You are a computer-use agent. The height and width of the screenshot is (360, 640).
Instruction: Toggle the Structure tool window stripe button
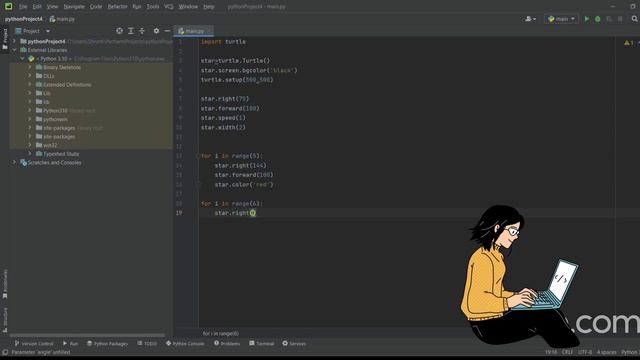coord(5,320)
